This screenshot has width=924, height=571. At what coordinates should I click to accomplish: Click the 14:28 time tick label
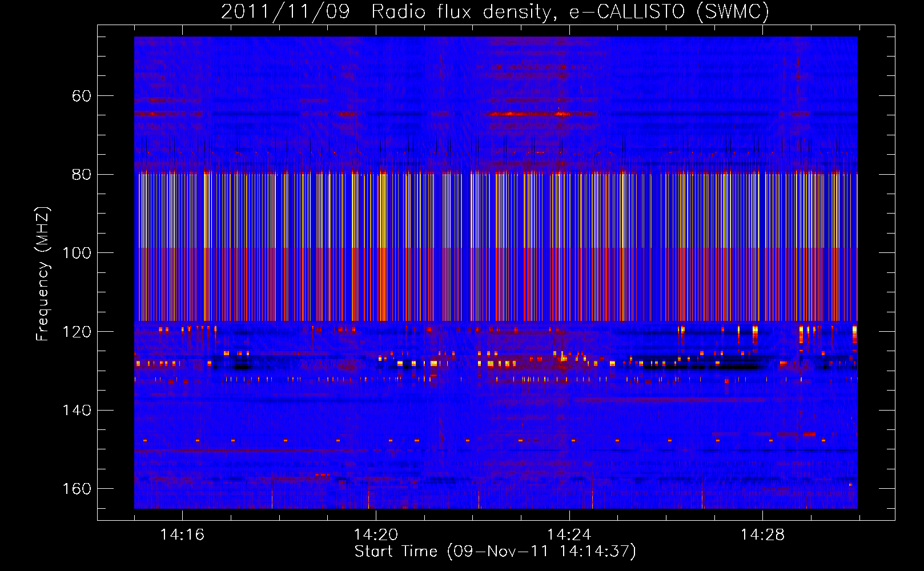(763, 535)
